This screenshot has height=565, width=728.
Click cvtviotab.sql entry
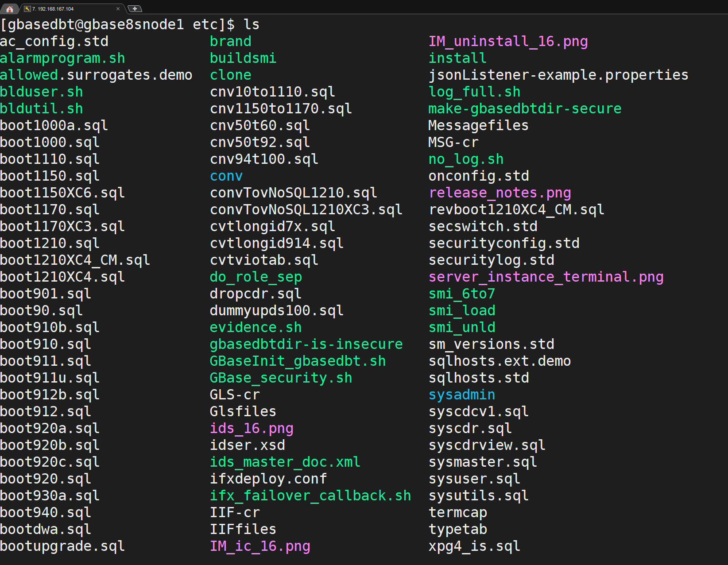point(264,260)
